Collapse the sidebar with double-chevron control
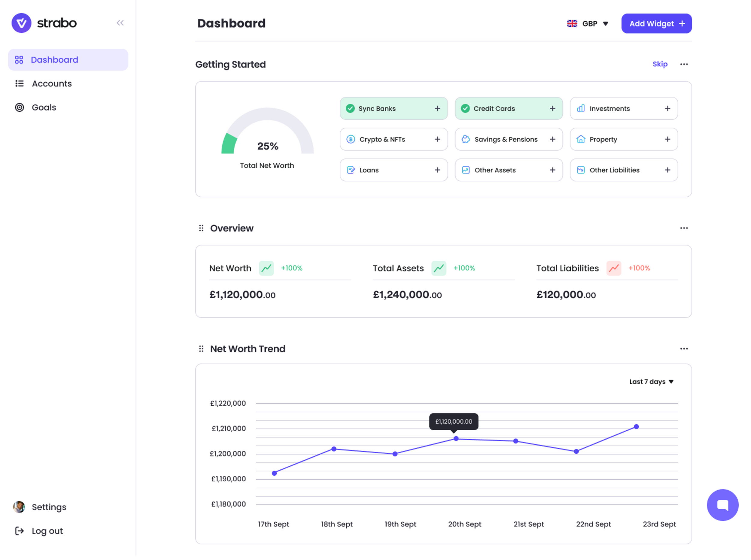Screen dimensions: 751x560 click(x=120, y=23)
